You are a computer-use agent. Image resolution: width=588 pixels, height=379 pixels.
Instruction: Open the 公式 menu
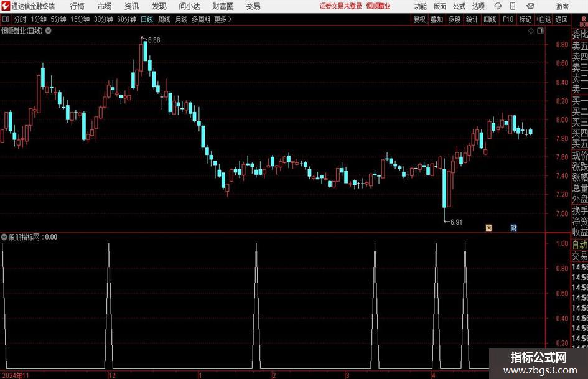pyautogui.click(x=459, y=6)
